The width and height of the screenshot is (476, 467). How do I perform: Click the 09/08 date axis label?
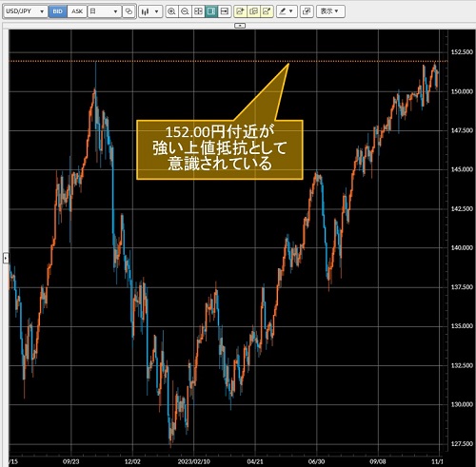click(378, 461)
